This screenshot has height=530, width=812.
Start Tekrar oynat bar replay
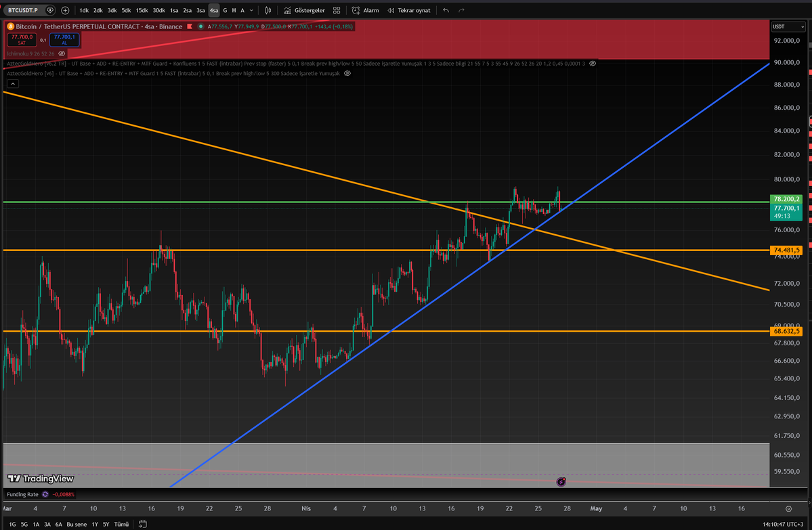tap(409, 10)
